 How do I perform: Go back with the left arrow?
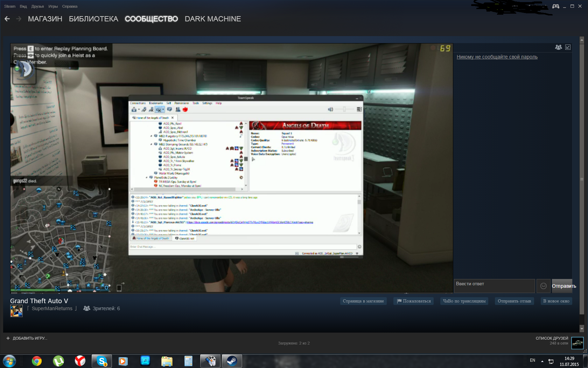pos(7,19)
